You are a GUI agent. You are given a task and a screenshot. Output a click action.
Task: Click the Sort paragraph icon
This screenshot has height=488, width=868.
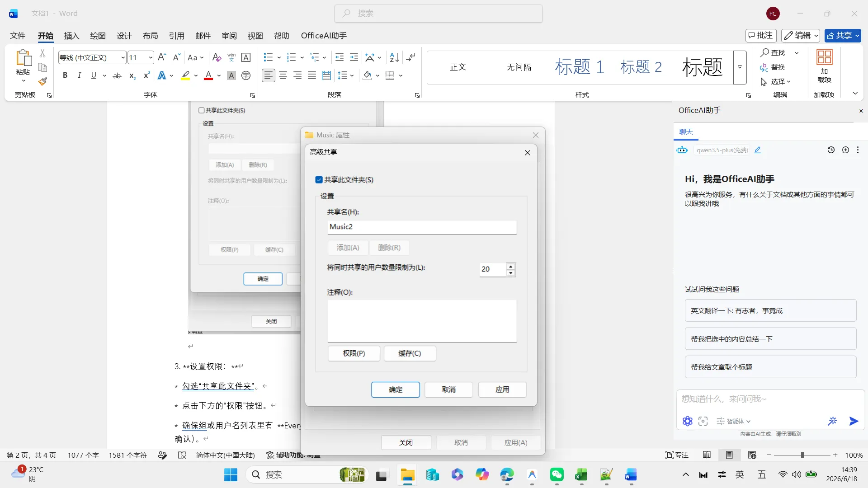tap(394, 57)
